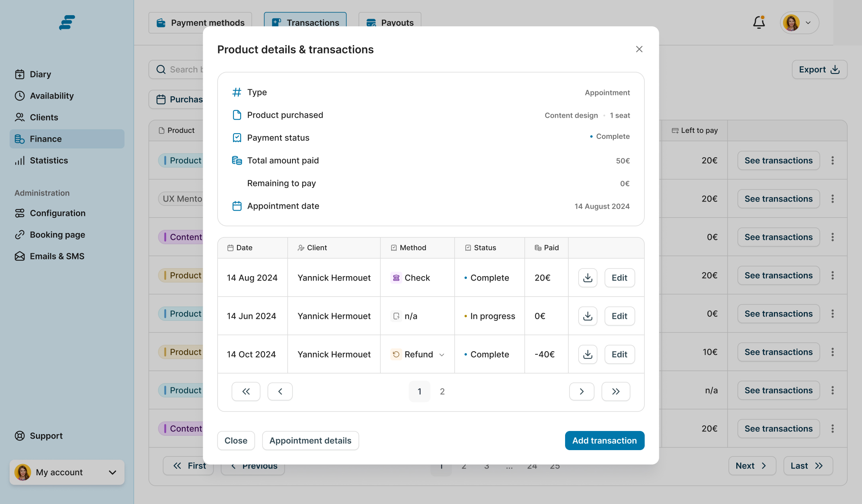Open Emails & SMS in sidebar
This screenshot has height=504, width=862.
coord(57,256)
